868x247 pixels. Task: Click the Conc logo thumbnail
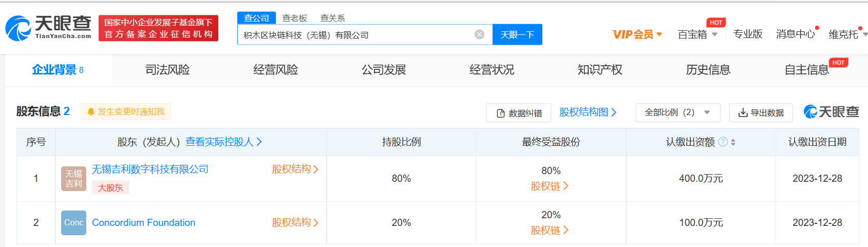pos(73,223)
